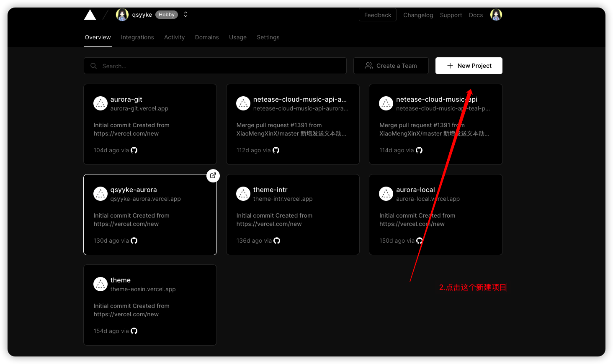Click the GitHub icon on aurora-git card
Viewport: 613px width, 364px height.
point(134,150)
